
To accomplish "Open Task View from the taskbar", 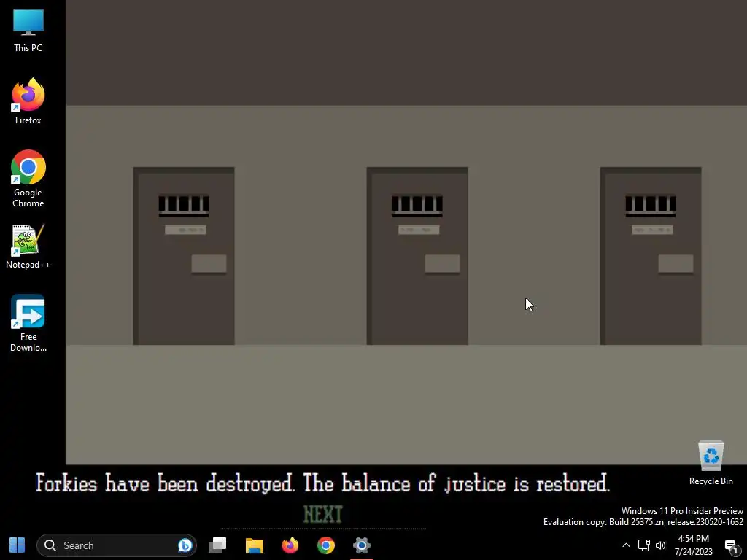I will (x=217, y=545).
